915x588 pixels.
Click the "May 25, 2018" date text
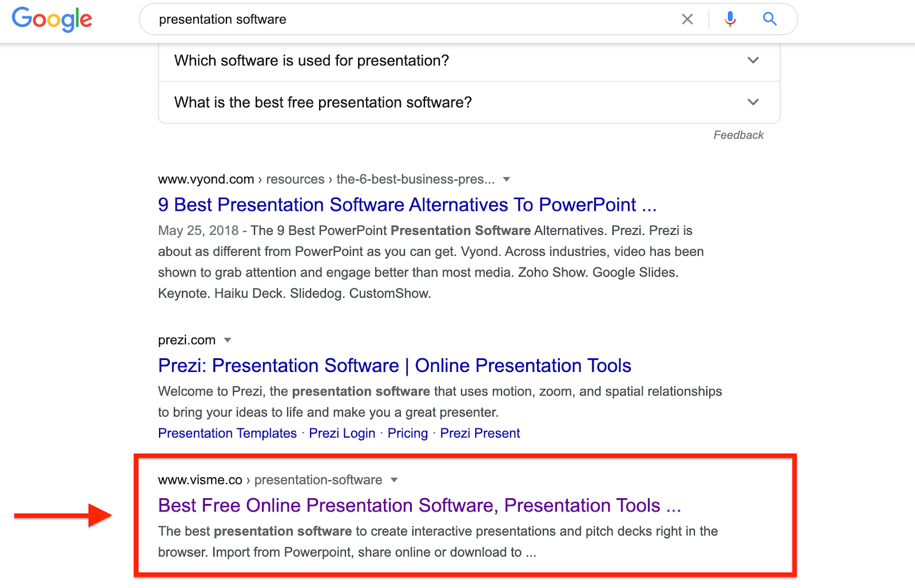pyautogui.click(x=198, y=231)
